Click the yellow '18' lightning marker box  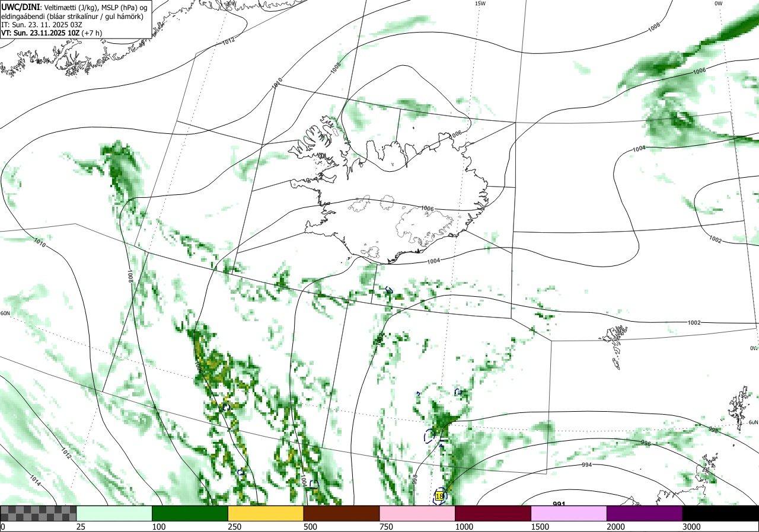coord(439,496)
